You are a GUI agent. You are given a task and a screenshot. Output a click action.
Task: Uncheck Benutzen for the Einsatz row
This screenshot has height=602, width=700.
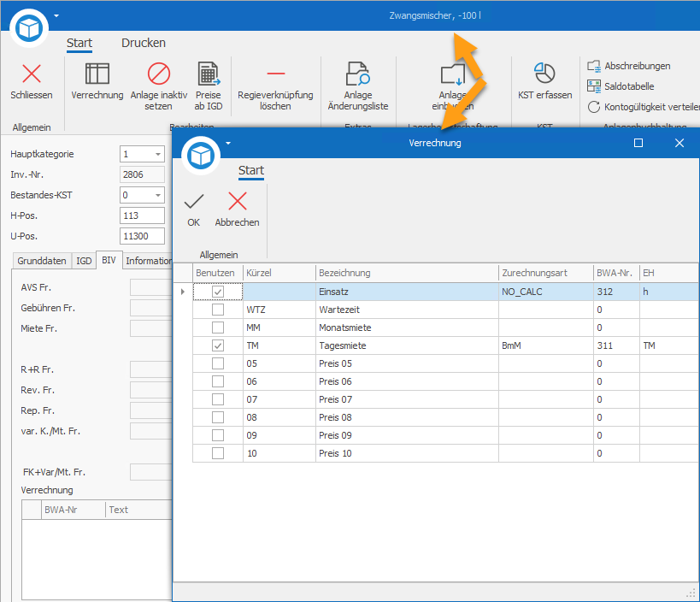[218, 292]
